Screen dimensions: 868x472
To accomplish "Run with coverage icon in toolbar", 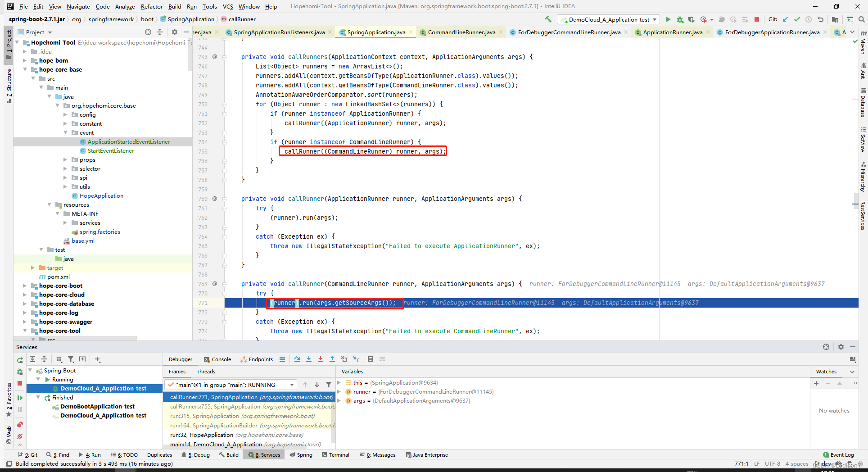I will 692,19.
